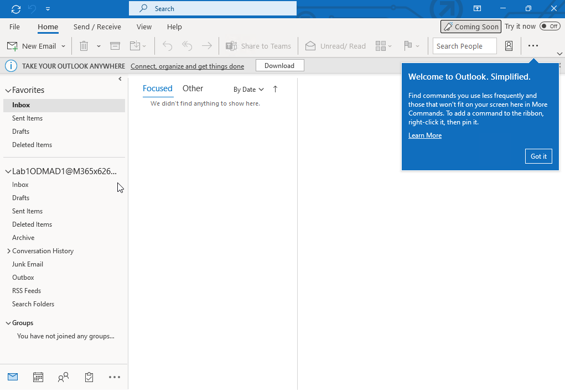Open the Delete options dropdown arrow
Image resolution: width=565 pixels, height=392 pixels.
99,46
